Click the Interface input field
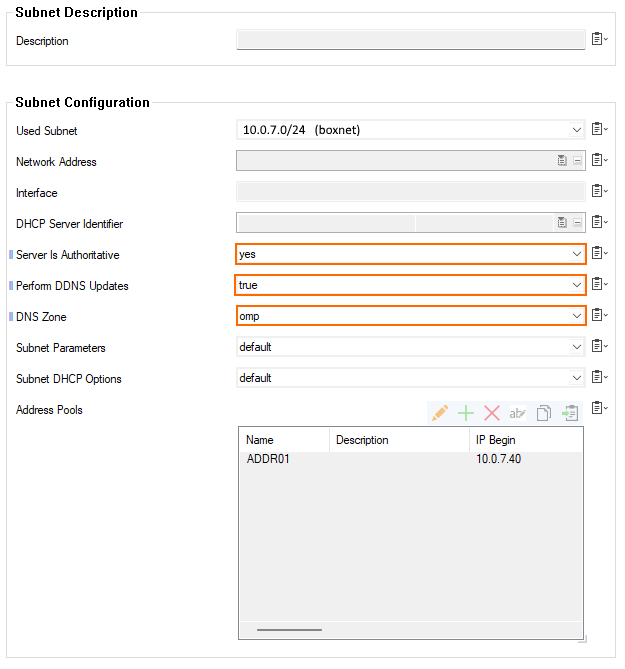The height and width of the screenshot is (669, 625). click(x=411, y=192)
